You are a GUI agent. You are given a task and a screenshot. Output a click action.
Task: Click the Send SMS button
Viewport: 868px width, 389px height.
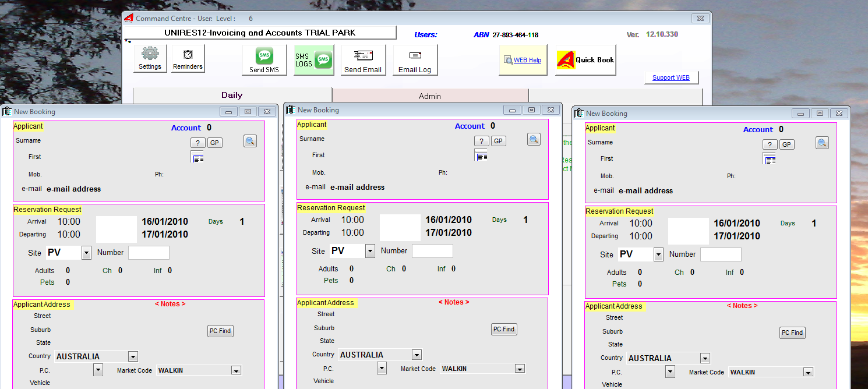[264, 60]
